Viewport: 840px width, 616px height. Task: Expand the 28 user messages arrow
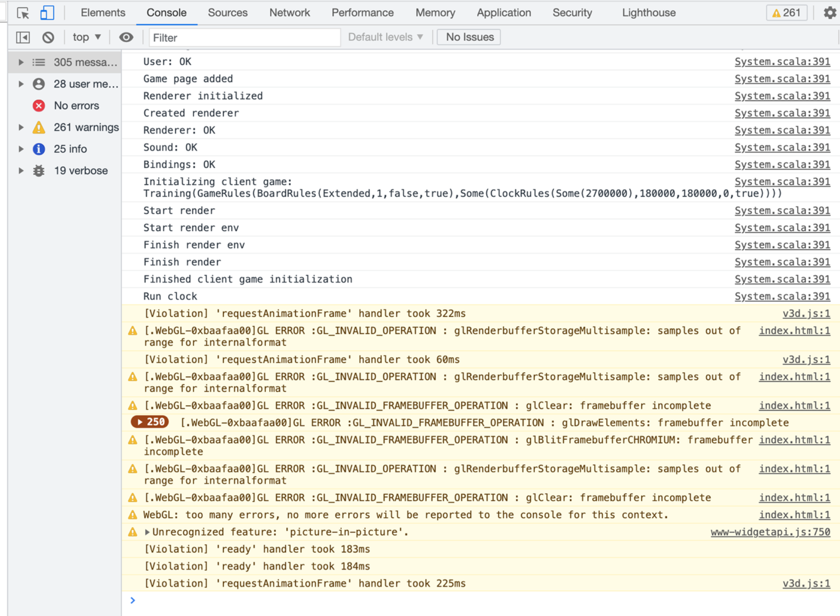pos(20,84)
